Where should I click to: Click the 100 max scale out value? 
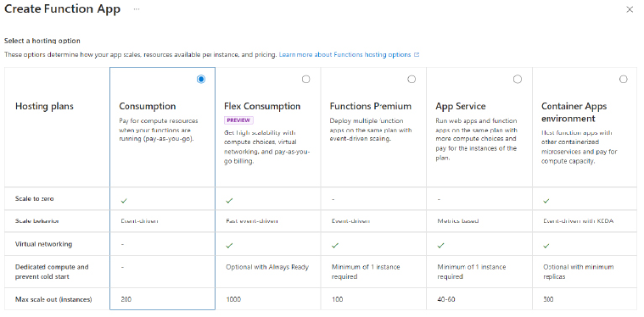[x=337, y=299]
